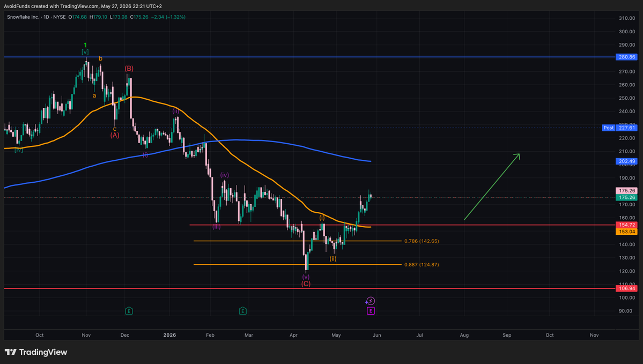Click the green earnings E marker near December

pos(129,311)
